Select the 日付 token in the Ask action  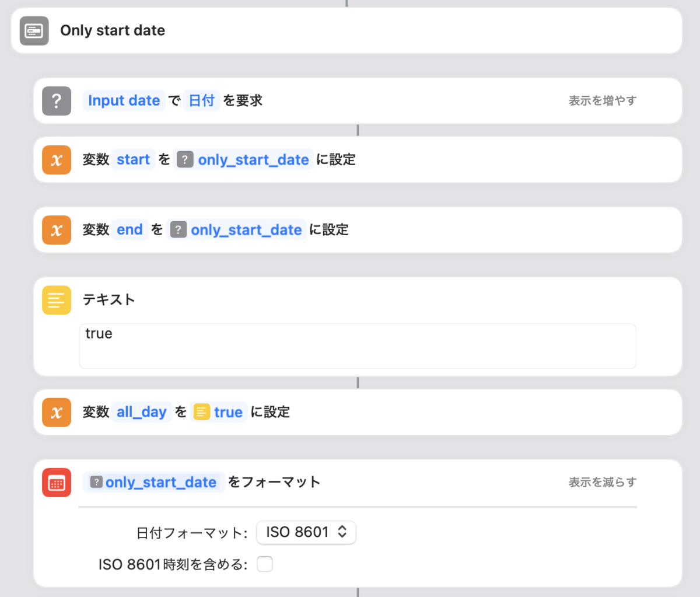[x=201, y=100]
